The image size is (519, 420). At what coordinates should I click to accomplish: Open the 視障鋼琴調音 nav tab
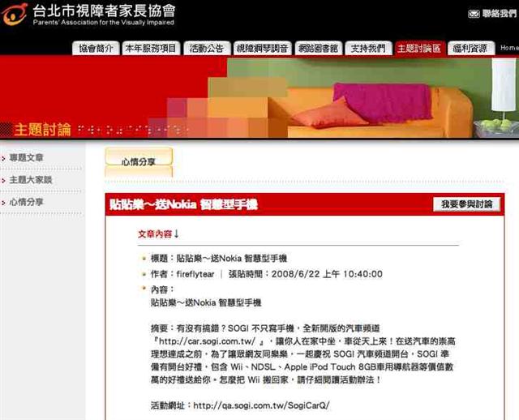(262, 49)
